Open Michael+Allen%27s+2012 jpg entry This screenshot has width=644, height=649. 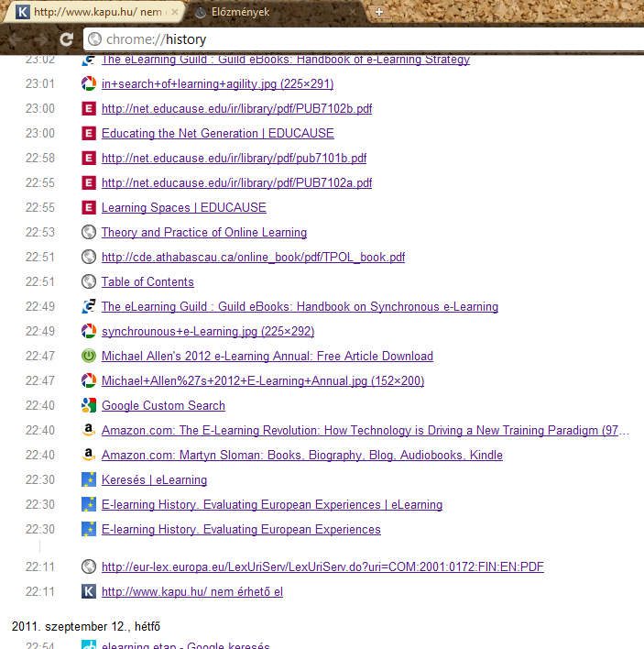click(x=263, y=381)
